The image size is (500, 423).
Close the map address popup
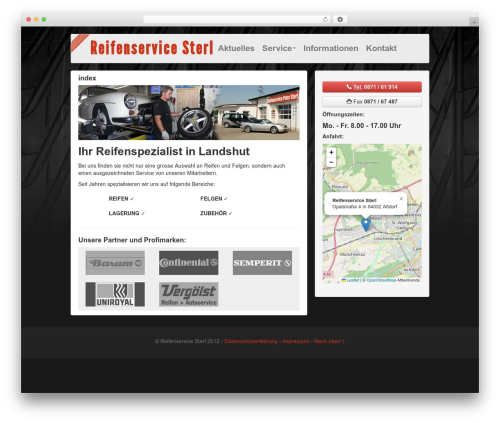[401, 199]
